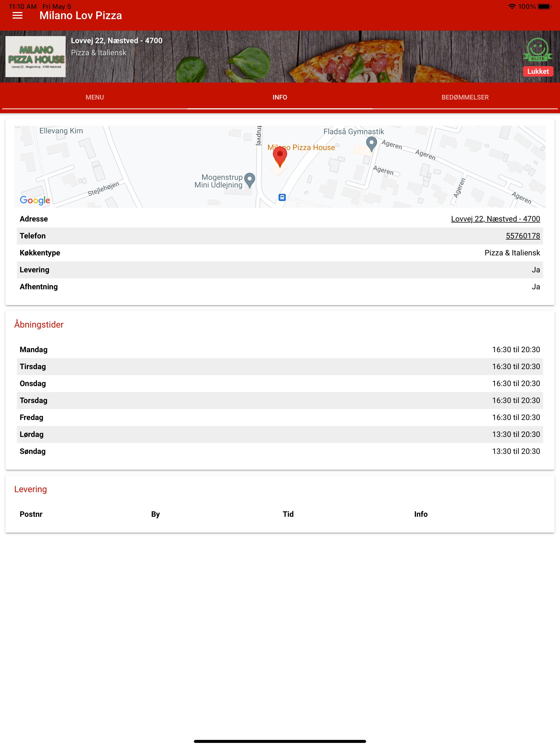Tap the Tid column header
This screenshot has width=560, height=747.
click(x=288, y=514)
